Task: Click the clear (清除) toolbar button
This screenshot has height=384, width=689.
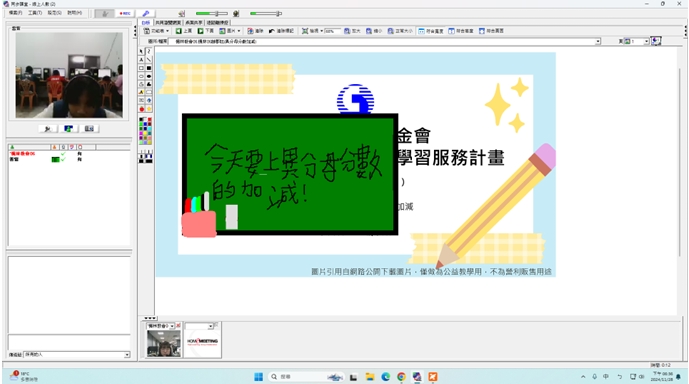Action: [x=255, y=31]
